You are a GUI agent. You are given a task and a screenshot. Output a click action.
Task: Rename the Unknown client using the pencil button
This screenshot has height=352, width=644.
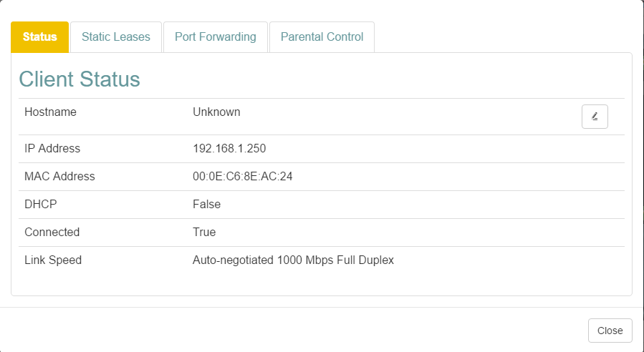pyautogui.click(x=595, y=117)
